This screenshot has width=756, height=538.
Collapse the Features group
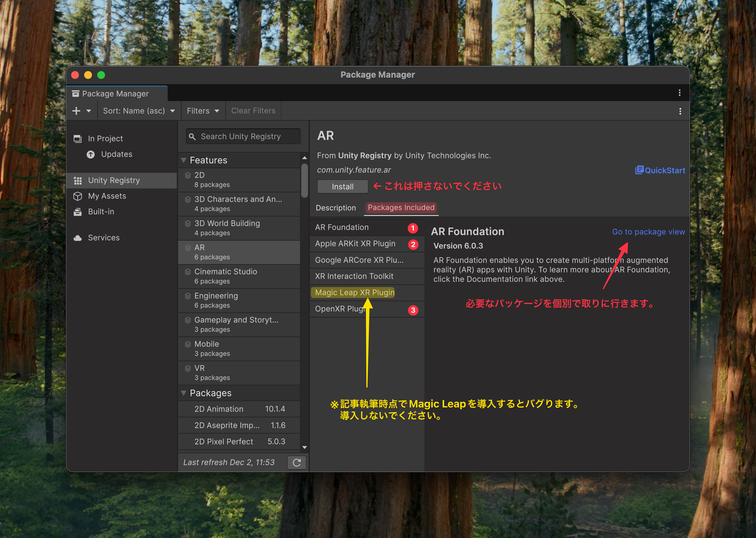(184, 160)
